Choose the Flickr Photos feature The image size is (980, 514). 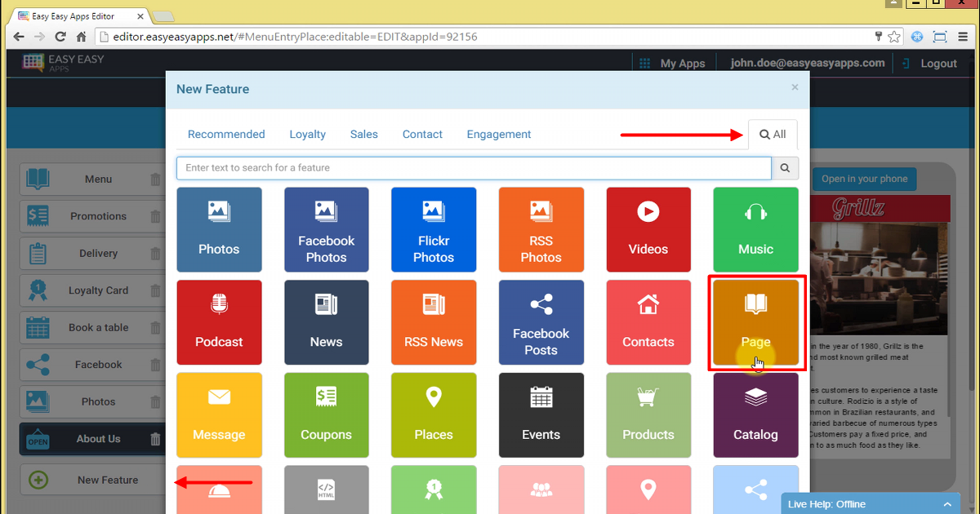tap(434, 229)
